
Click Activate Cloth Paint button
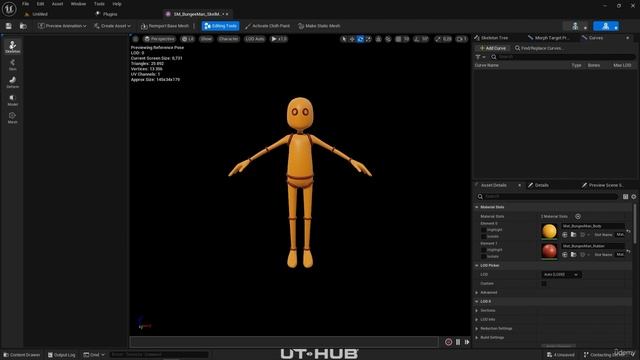(268, 26)
